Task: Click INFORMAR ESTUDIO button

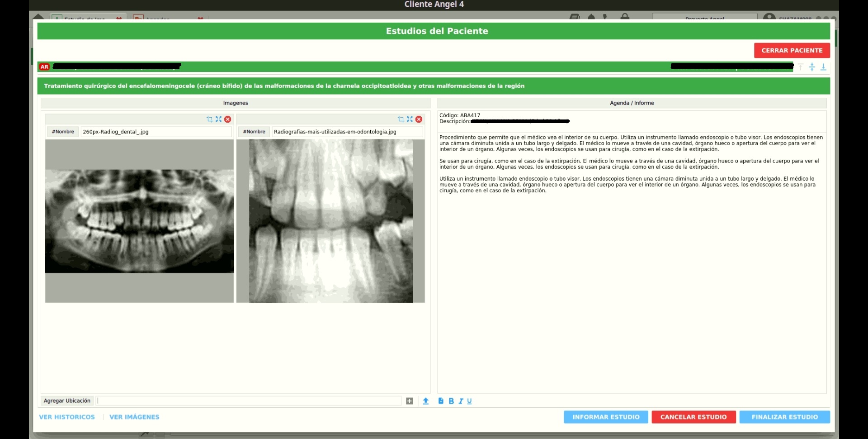Action: [x=606, y=417]
